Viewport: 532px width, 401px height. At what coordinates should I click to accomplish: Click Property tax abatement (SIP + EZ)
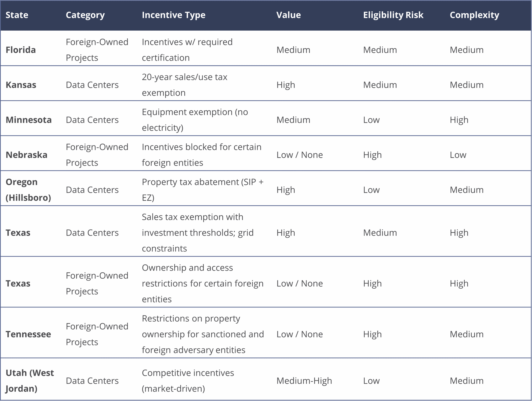(202, 190)
